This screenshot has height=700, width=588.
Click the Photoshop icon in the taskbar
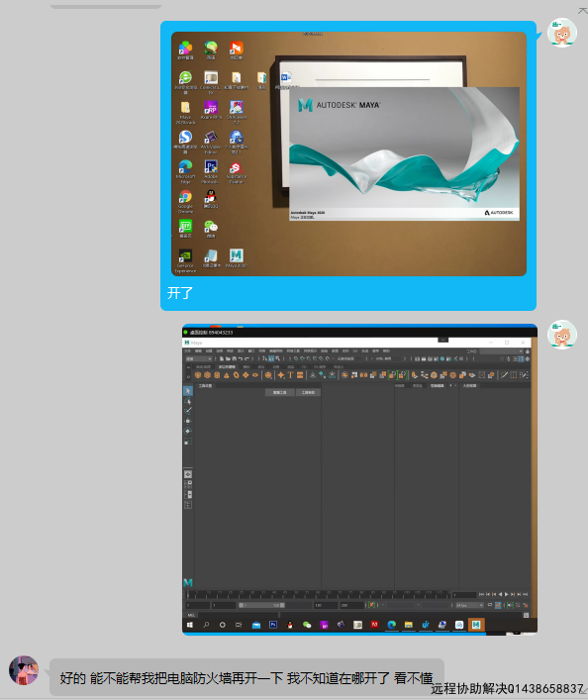click(273, 625)
